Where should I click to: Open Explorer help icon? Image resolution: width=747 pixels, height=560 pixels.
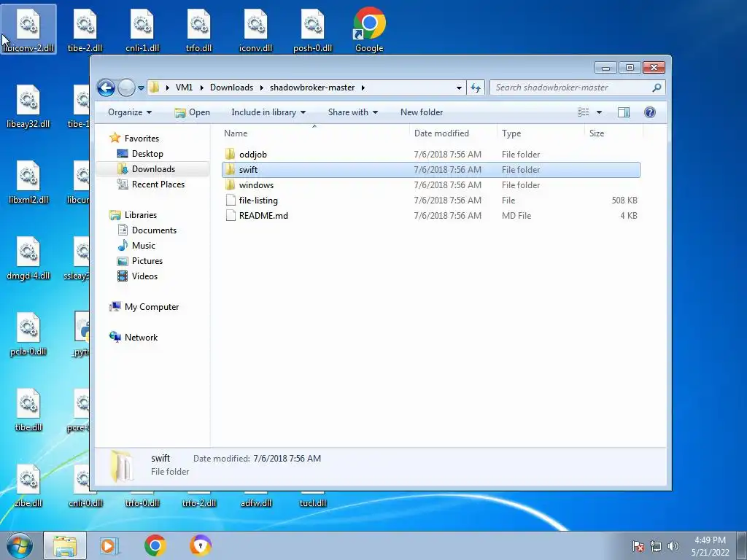click(x=650, y=112)
